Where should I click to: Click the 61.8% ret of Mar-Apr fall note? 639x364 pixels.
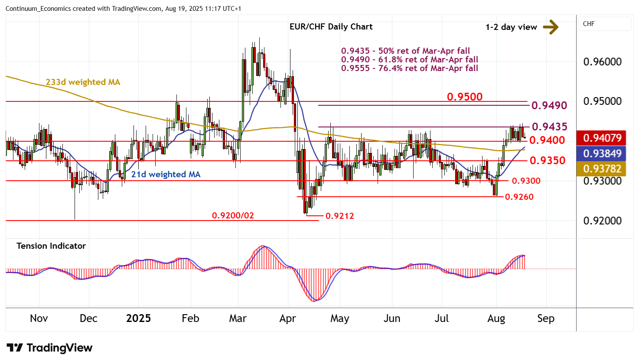pos(410,59)
